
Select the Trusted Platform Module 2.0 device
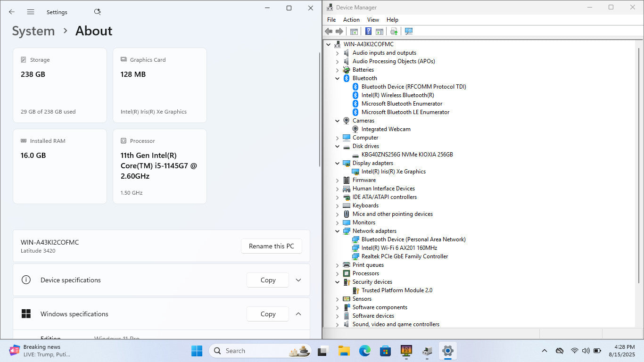click(x=396, y=290)
